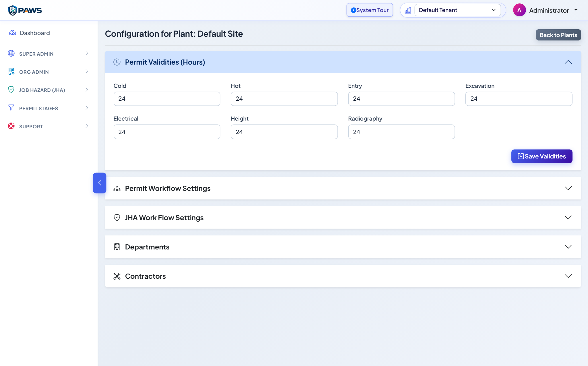Click the Super Admin globe icon
The image size is (588, 366).
tap(11, 53)
